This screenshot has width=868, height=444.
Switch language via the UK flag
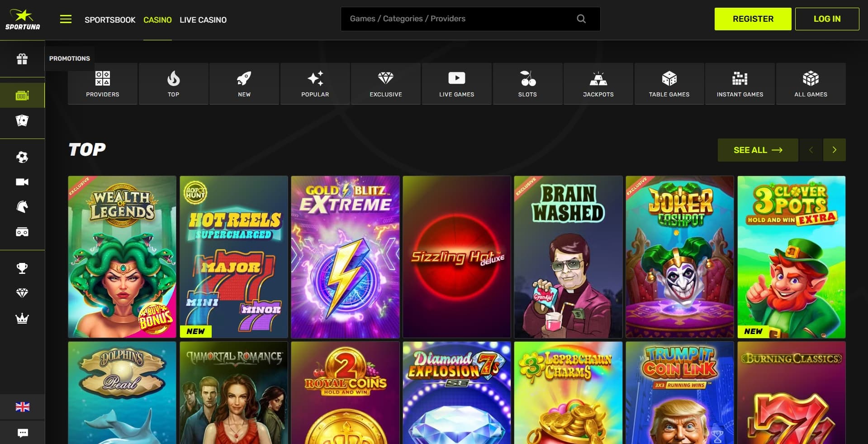point(22,407)
